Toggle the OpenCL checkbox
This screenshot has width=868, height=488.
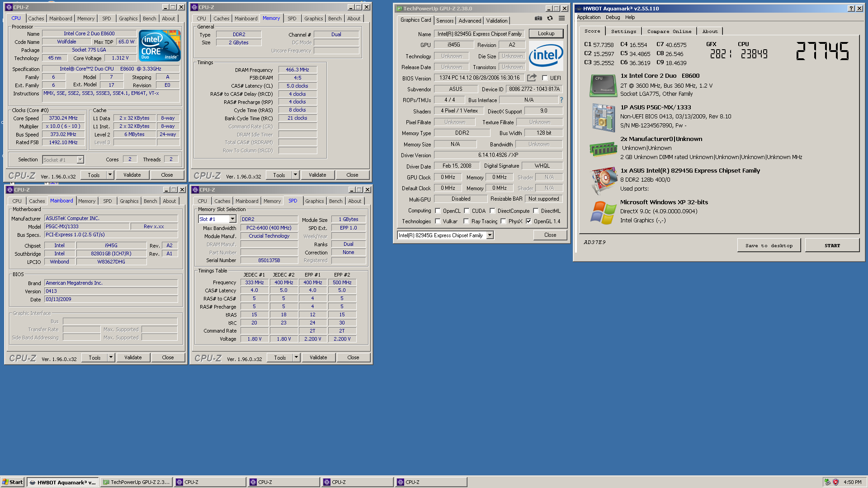[438, 211]
